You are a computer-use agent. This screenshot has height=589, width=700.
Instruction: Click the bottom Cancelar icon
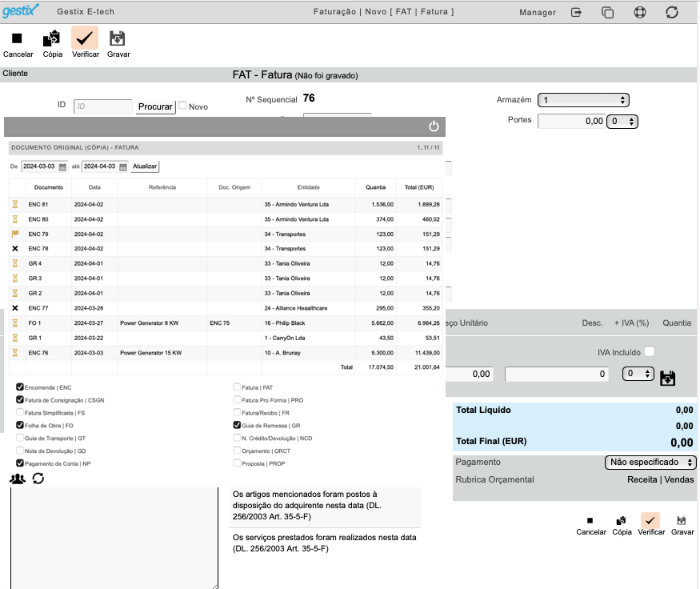pos(590,520)
